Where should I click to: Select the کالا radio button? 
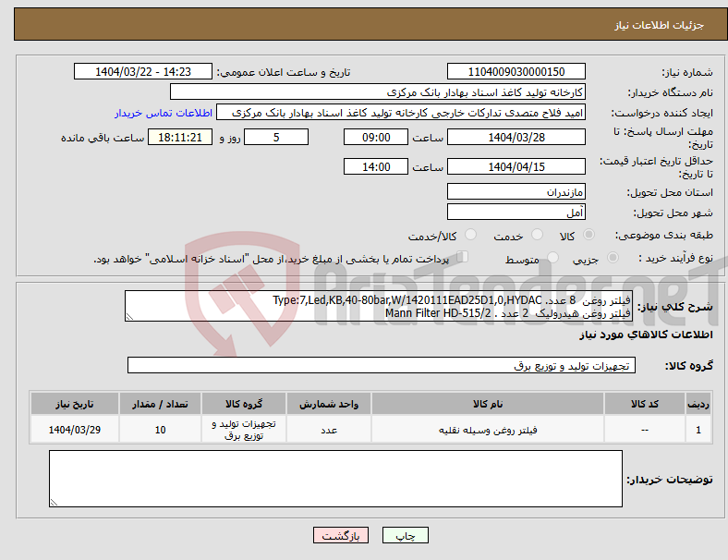tap(588, 235)
